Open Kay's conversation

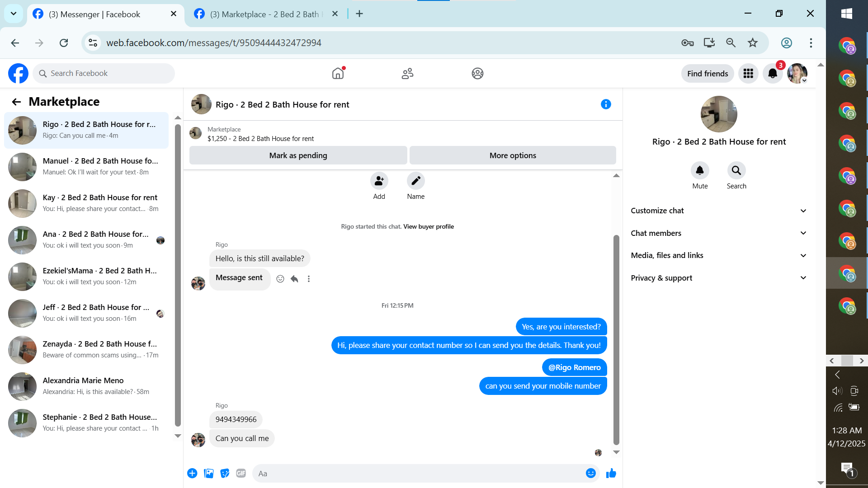tap(86, 203)
